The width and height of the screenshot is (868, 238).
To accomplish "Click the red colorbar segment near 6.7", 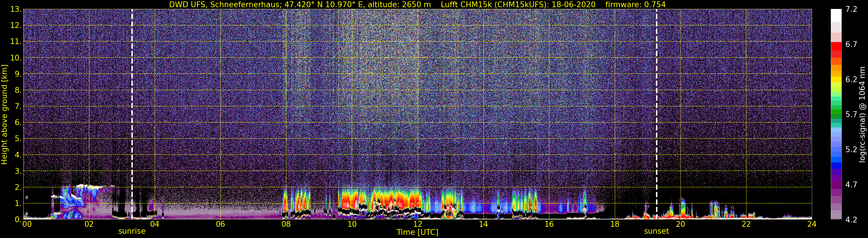I will (836, 46).
